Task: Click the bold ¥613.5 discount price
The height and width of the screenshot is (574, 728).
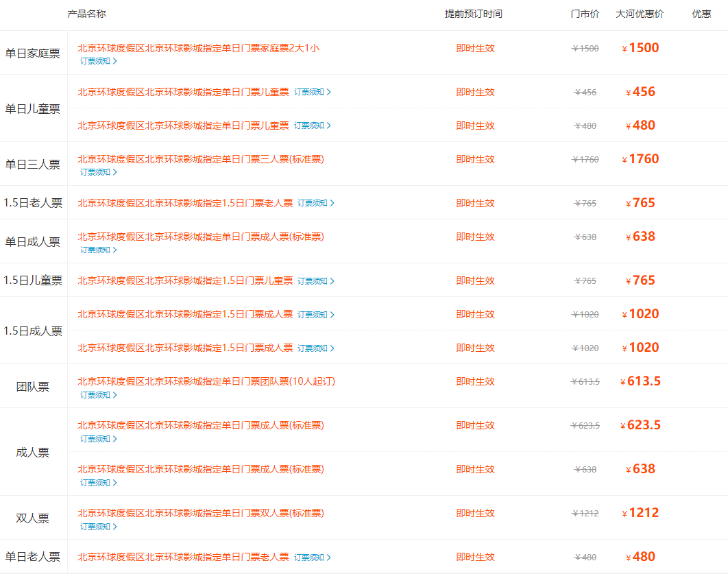Action: click(x=640, y=381)
